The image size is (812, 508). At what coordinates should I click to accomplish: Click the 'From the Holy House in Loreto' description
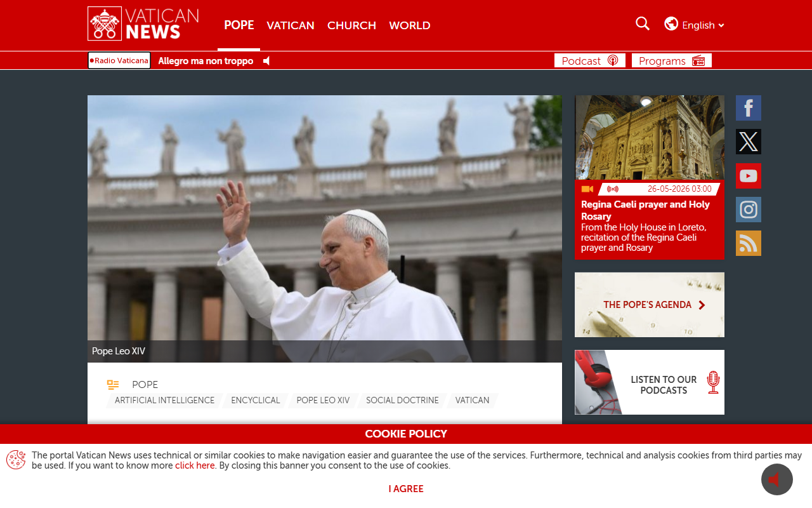(644, 237)
